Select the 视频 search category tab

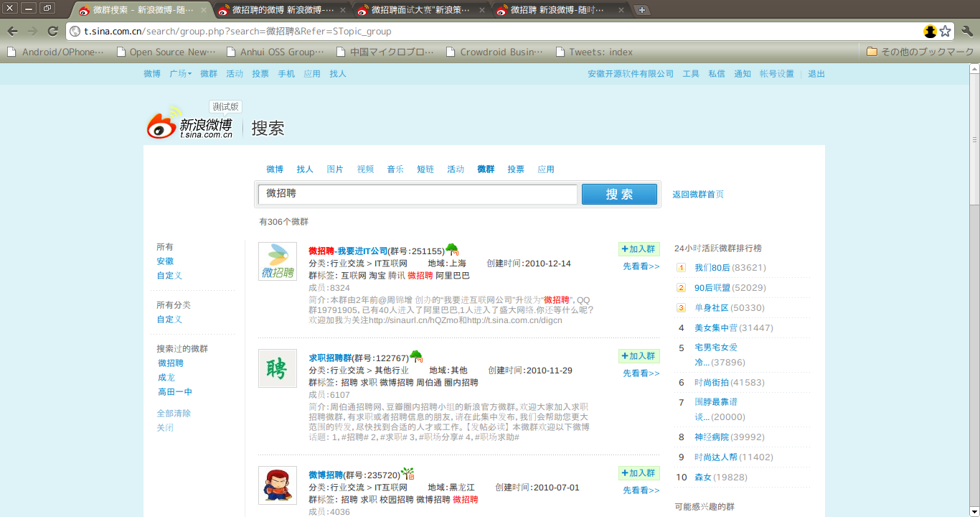[x=365, y=169]
